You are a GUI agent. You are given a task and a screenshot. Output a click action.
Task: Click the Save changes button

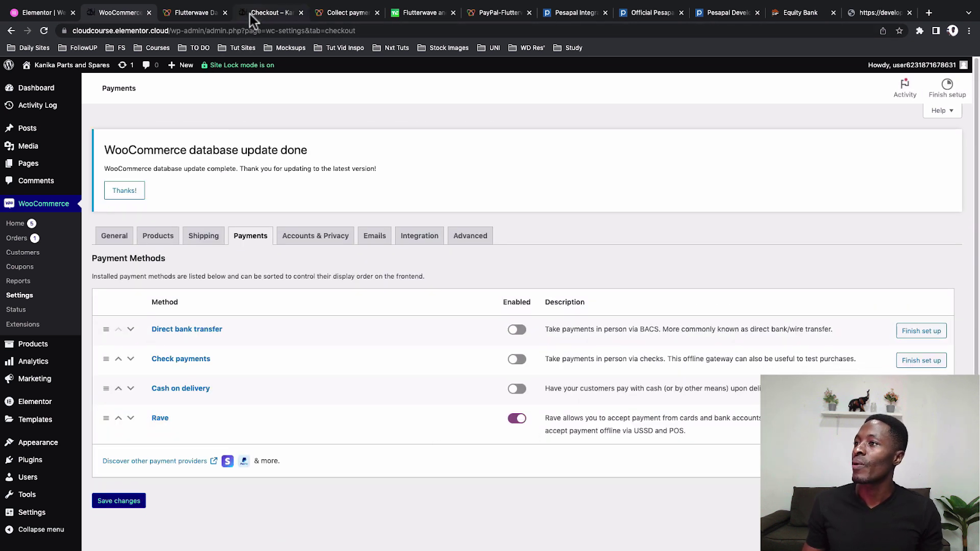click(x=119, y=501)
